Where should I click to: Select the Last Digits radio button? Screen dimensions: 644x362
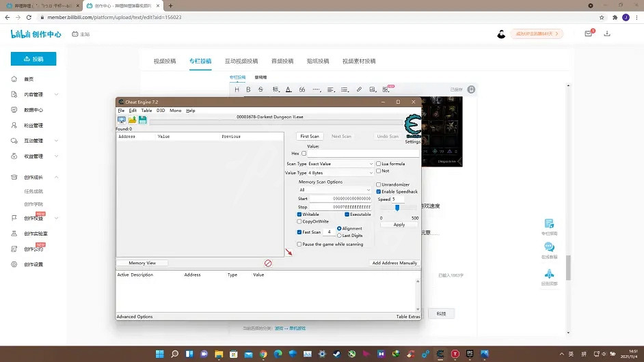pos(339,236)
